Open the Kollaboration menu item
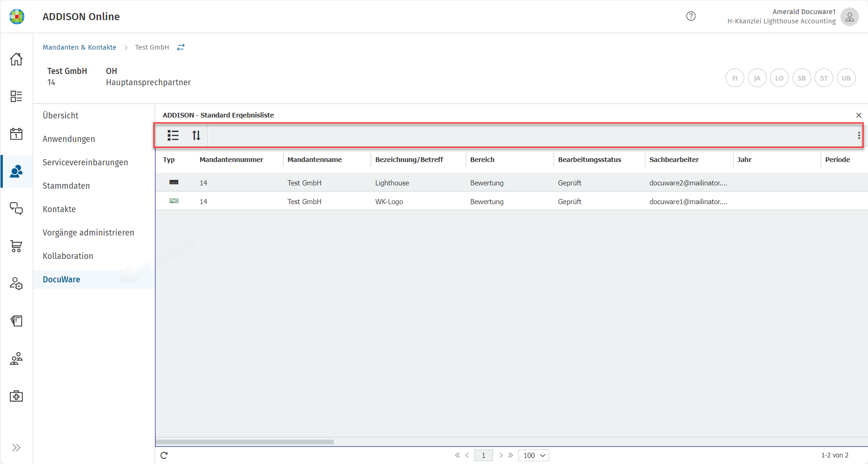Screen dimensions: 868x464 (68, 256)
